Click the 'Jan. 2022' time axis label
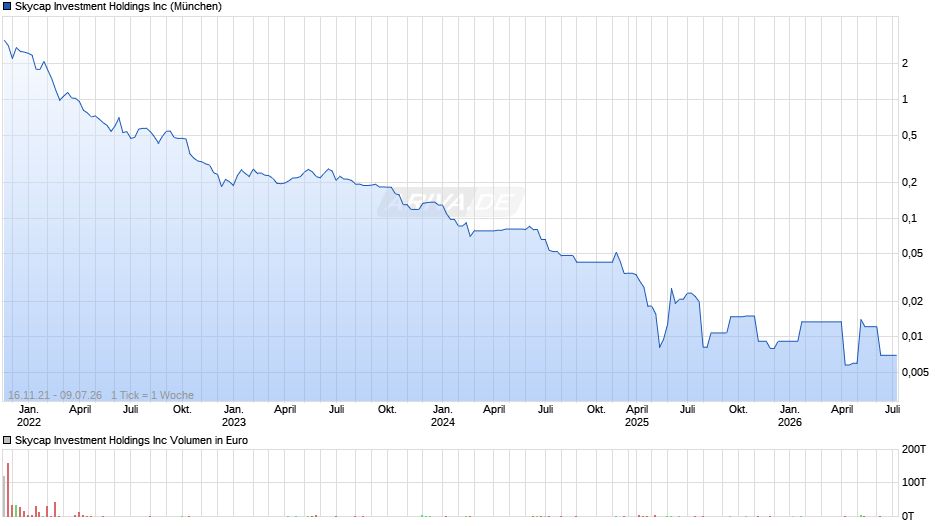Image resolution: width=940 pixels, height=526 pixels. [29, 416]
